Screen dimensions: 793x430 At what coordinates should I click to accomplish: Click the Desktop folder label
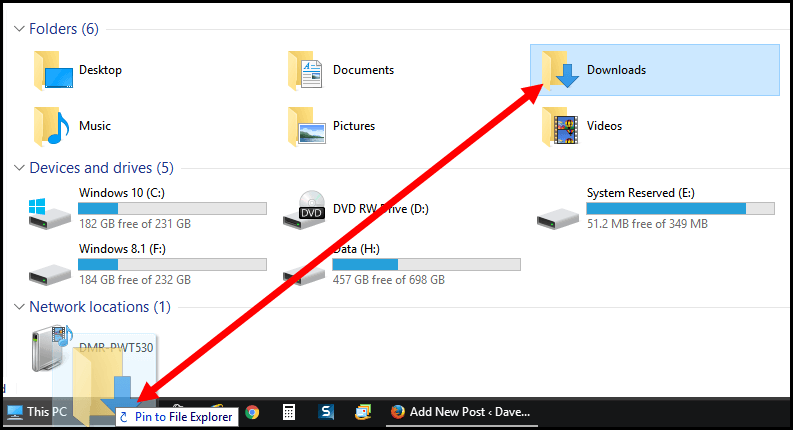coord(100,70)
